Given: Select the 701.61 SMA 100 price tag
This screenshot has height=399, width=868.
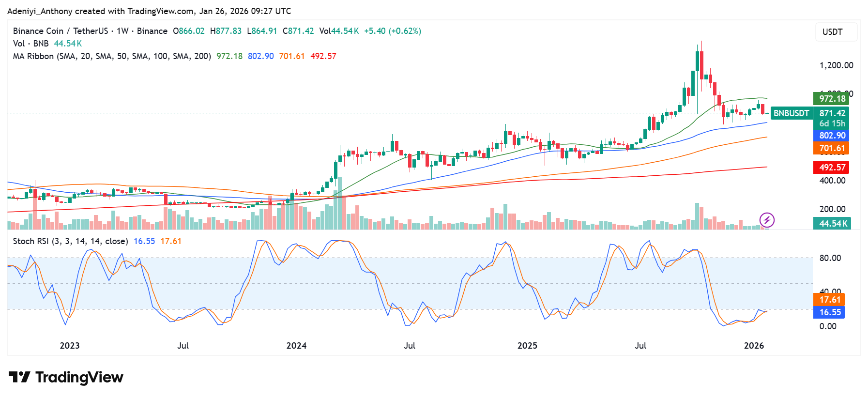Looking at the screenshot, I should point(832,149).
